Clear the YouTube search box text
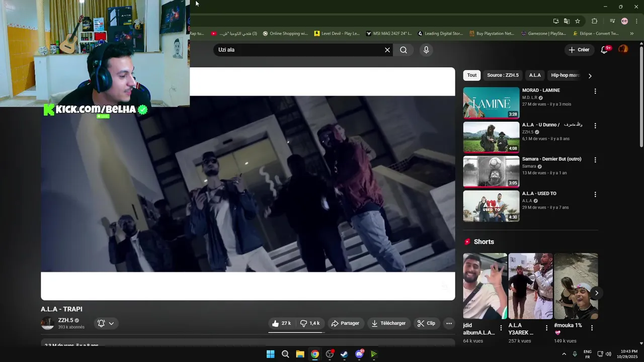Image resolution: width=644 pixels, height=362 pixels. coord(387,50)
